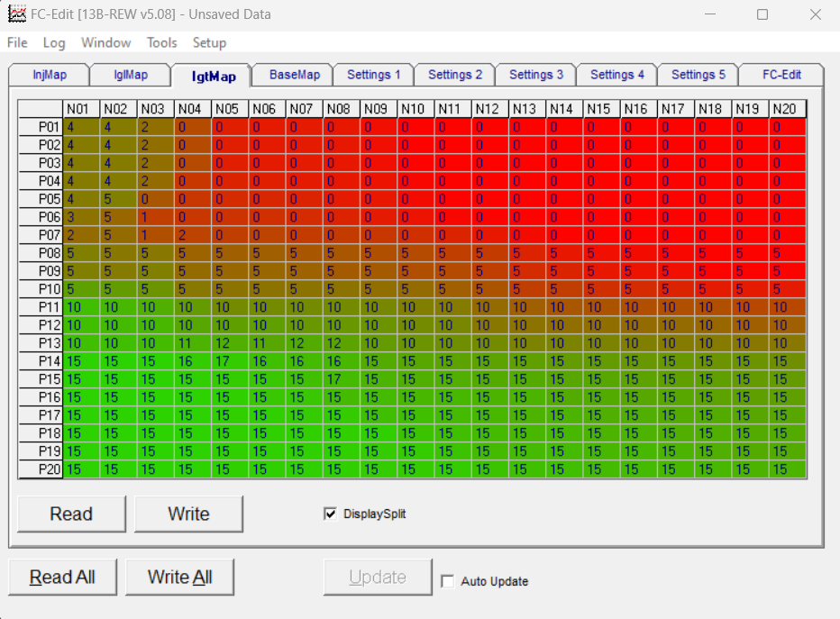Switch to the BaseMap tab
The width and height of the screenshot is (840, 619).
(294, 75)
